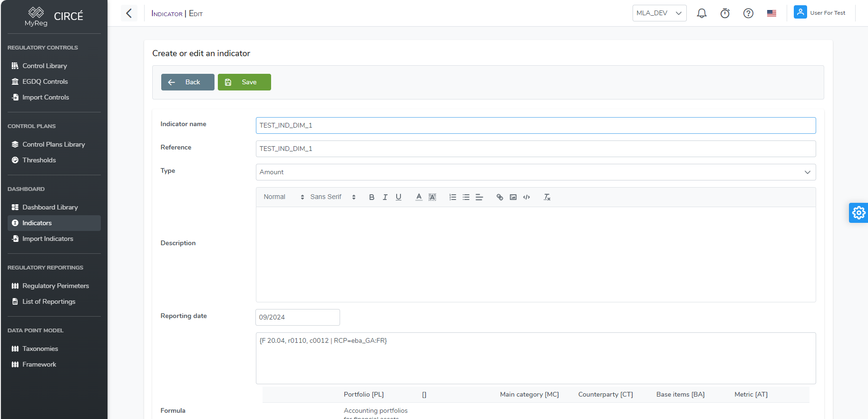Screen dimensions: 868x419
Task: Expand the Type dropdown showing Amount
Action: [x=536, y=172]
